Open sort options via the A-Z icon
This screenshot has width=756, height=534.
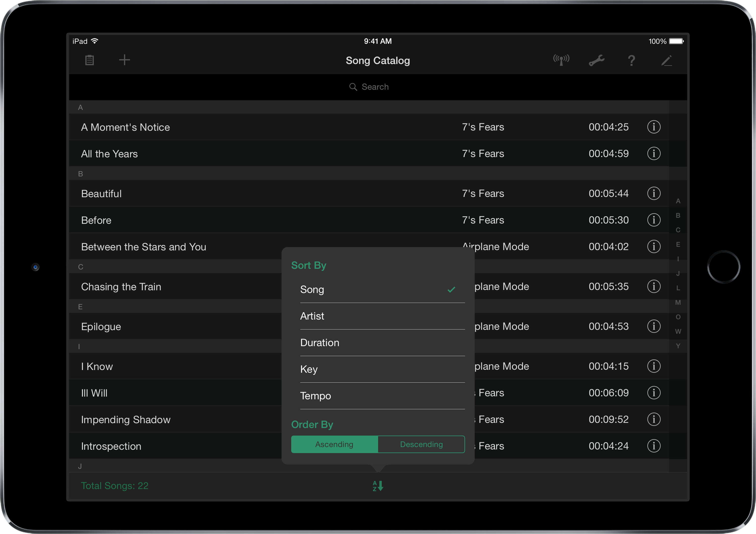pyautogui.click(x=378, y=486)
